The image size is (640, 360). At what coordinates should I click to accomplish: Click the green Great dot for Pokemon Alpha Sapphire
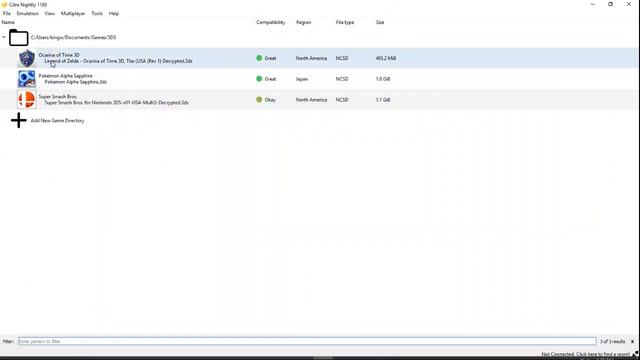pyautogui.click(x=259, y=79)
